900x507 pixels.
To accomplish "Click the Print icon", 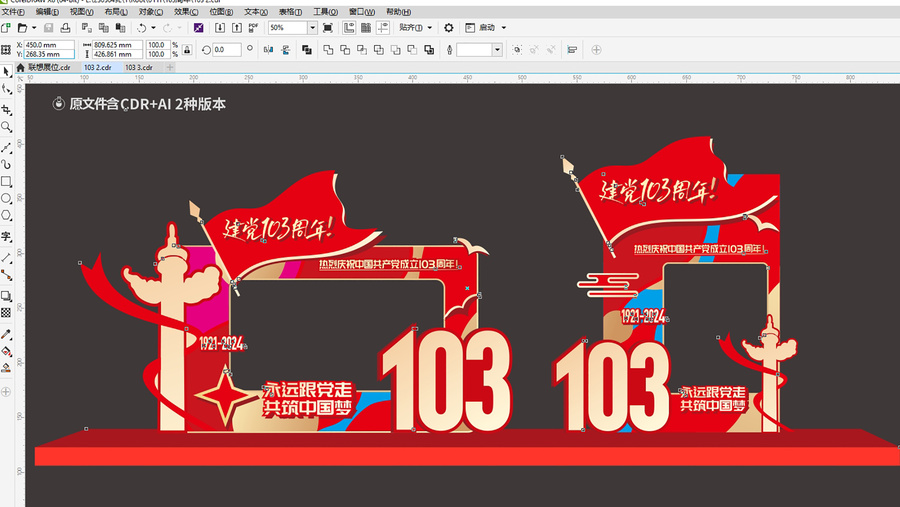I will tap(65, 28).
